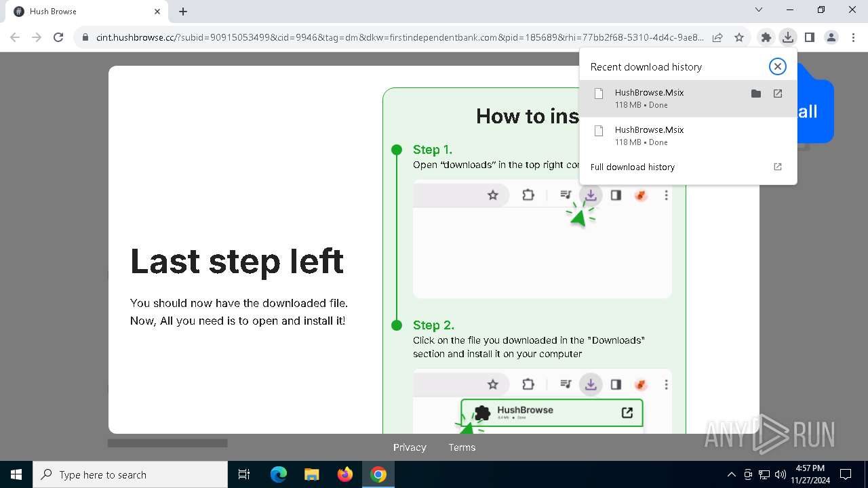The width and height of the screenshot is (868, 488).
Task: Click the Step 1 downloads illustration
Action: tap(542, 239)
